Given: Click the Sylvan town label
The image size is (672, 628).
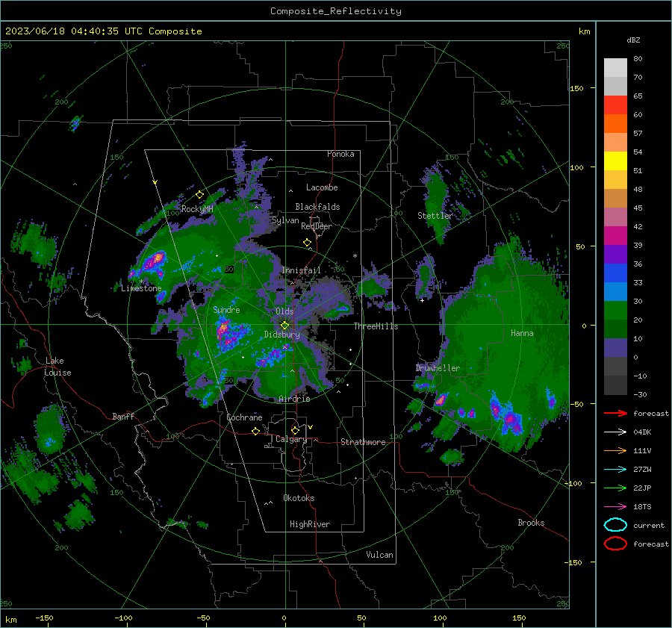Looking at the screenshot, I should click(285, 220).
